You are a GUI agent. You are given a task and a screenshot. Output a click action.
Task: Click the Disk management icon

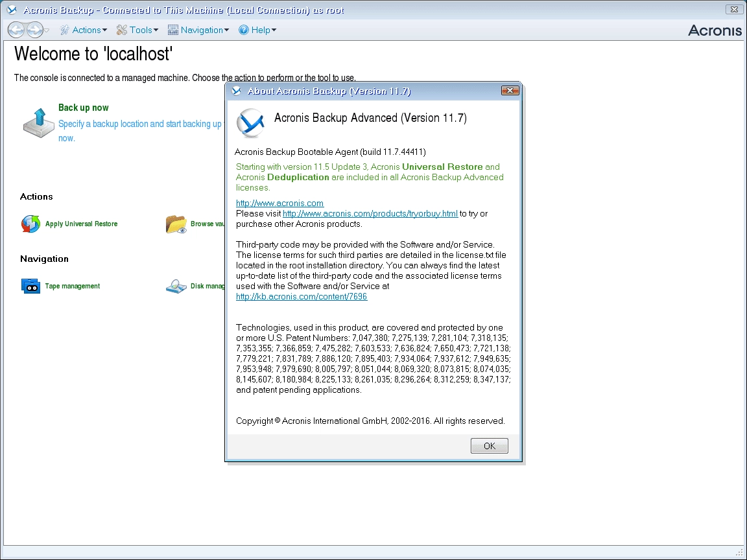(176, 286)
